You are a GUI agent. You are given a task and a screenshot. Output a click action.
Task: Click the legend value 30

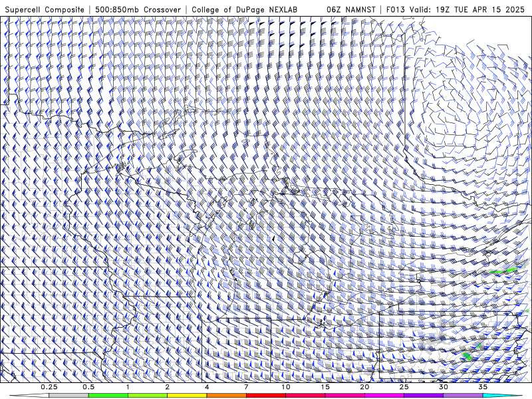pyautogui.click(x=444, y=387)
